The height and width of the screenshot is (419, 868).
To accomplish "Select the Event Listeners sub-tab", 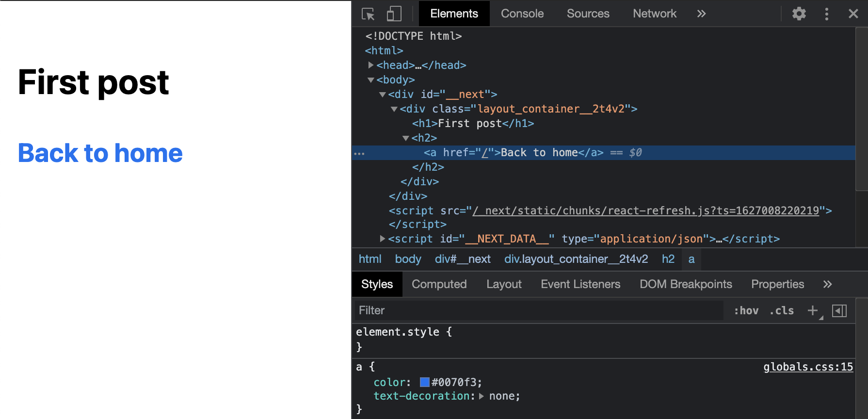I will coord(580,284).
